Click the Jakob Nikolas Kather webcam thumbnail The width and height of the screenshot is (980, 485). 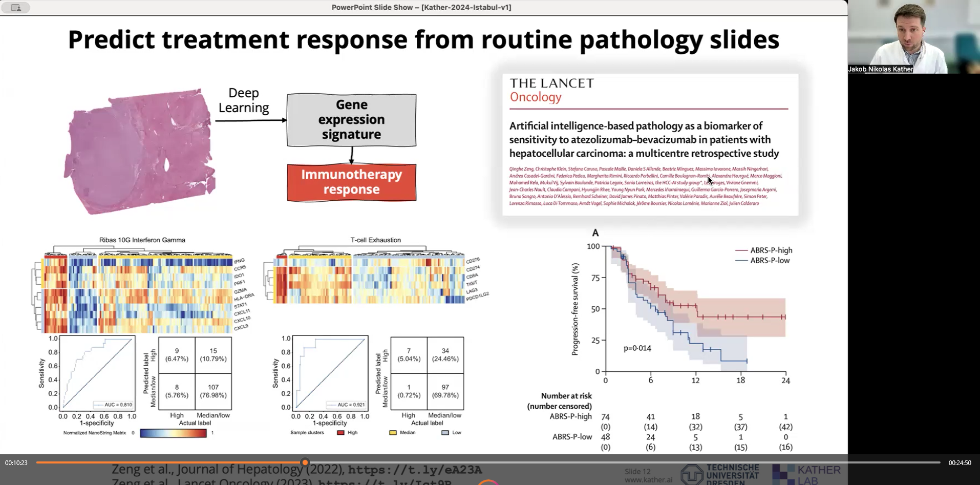(913, 37)
